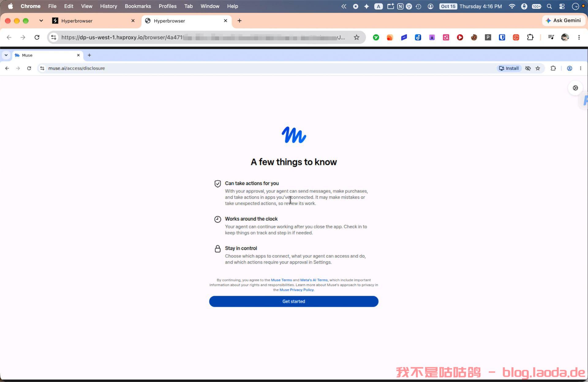Viewport: 588px width, 382px height.
Task: Open Spotlight search in macOS menu bar
Action: point(549,6)
